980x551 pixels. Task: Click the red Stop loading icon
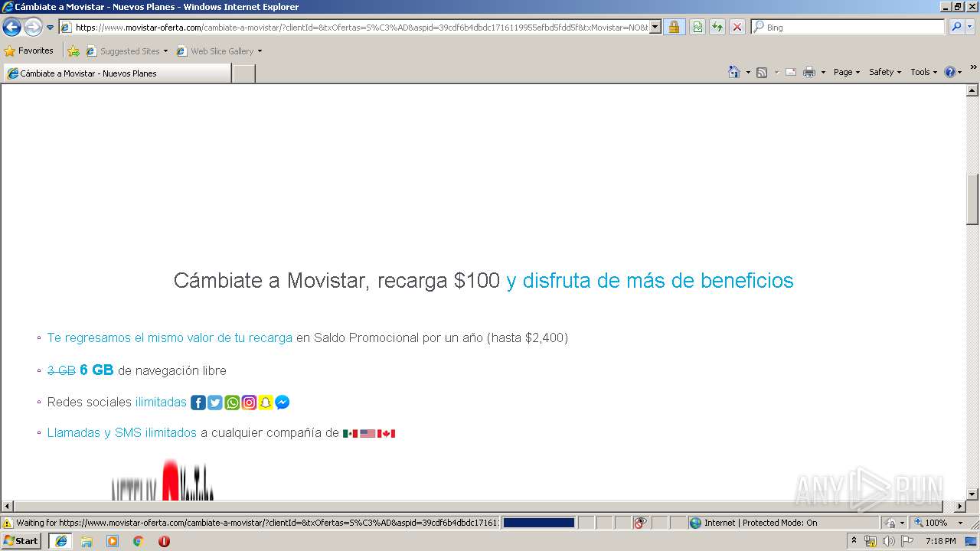[x=737, y=28]
